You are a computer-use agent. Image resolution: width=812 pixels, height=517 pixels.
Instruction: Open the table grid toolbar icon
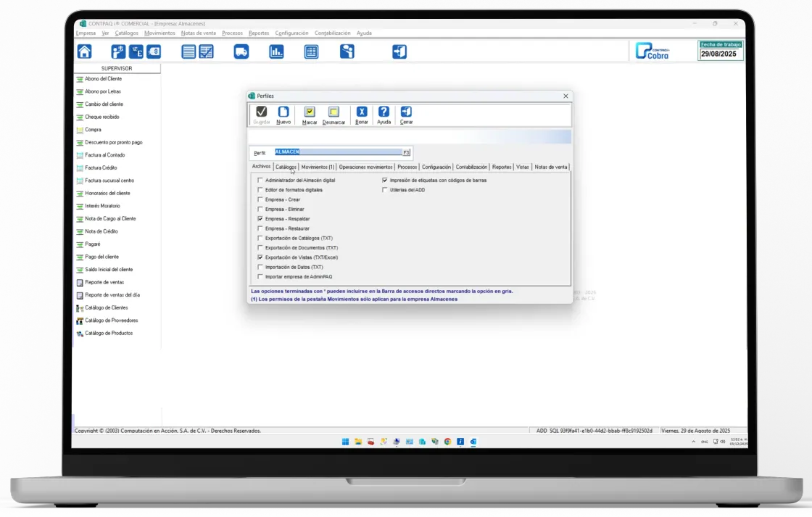click(x=311, y=51)
